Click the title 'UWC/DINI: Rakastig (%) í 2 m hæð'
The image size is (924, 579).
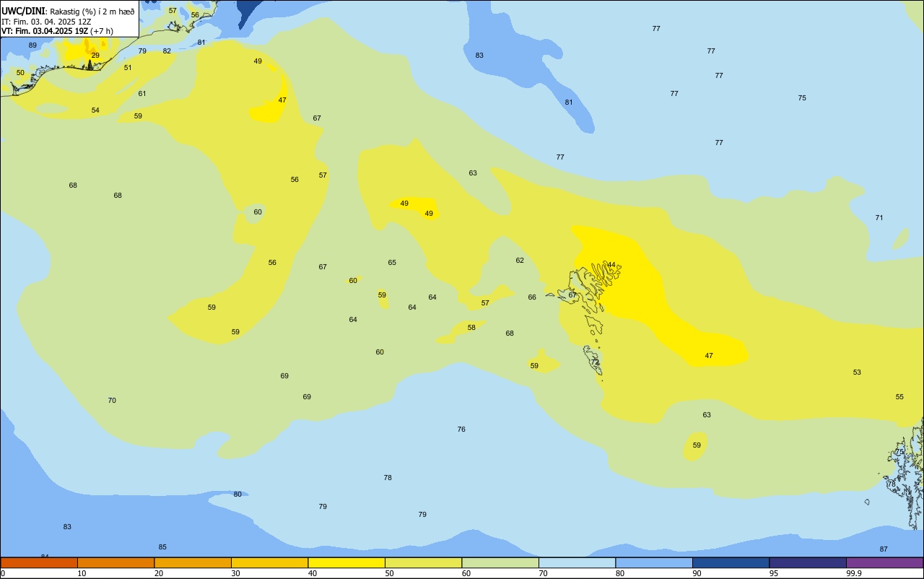[68, 11]
